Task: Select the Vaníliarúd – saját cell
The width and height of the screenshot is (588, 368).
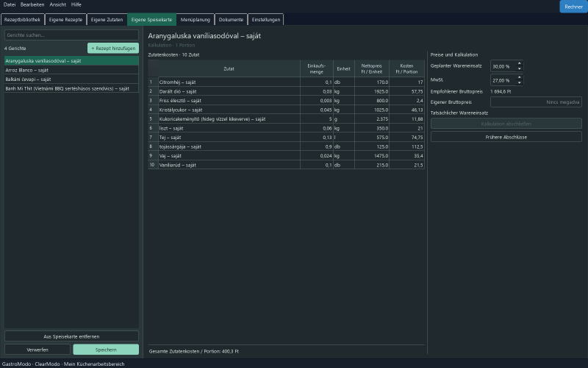Action: click(229, 165)
